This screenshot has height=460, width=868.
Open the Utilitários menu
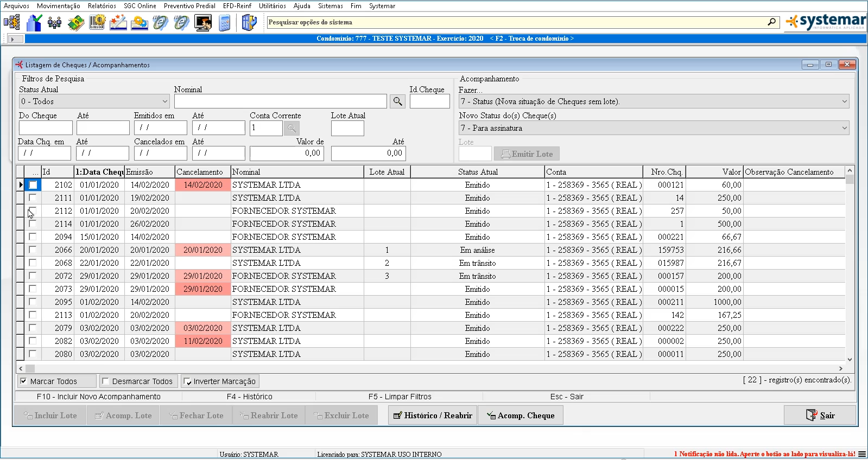click(272, 6)
